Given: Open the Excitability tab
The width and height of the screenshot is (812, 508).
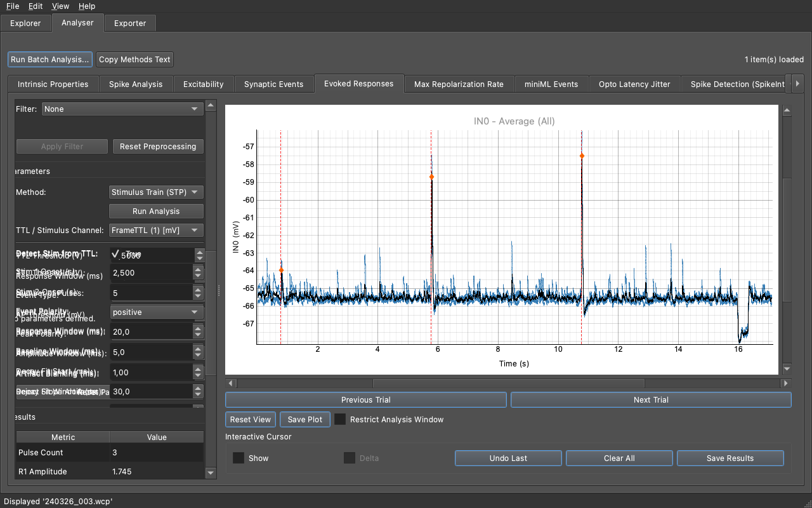Looking at the screenshot, I should point(203,84).
